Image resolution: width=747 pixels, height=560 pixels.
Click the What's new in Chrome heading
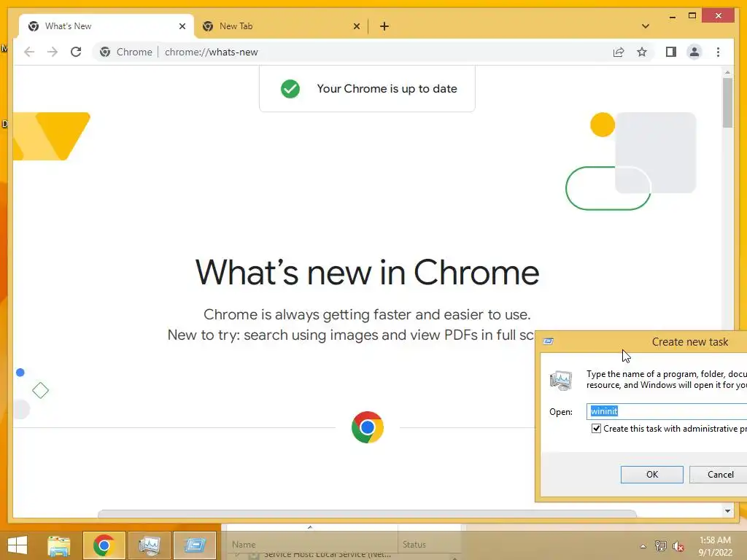(368, 273)
